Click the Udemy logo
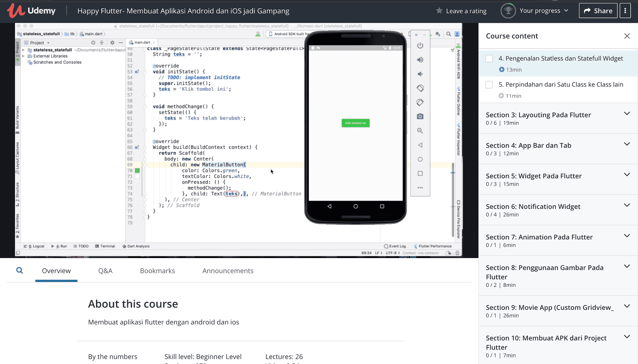638x364 pixels. (x=32, y=11)
